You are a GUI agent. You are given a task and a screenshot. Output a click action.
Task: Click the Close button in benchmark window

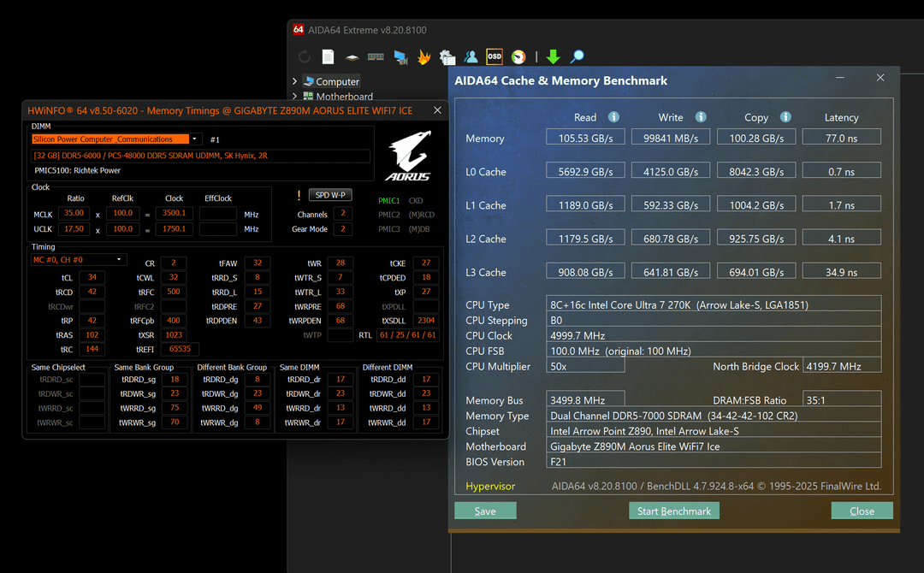(862, 511)
